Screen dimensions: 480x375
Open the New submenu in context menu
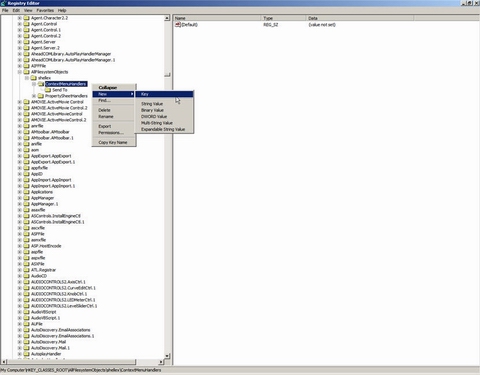click(x=114, y=94)
